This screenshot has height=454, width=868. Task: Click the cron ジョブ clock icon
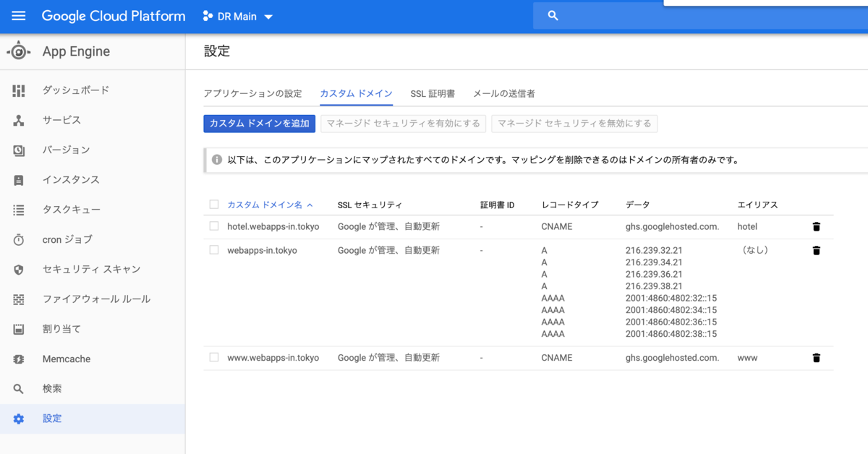[x=19, y=239]
